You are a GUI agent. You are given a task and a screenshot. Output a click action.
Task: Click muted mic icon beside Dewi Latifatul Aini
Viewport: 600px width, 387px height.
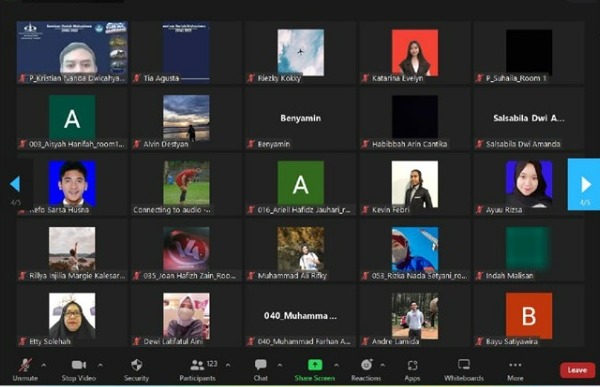tap(137, 341)
